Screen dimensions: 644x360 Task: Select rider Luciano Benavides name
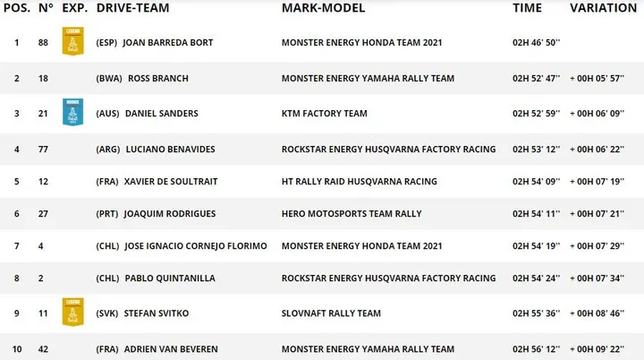coord(171,150)
